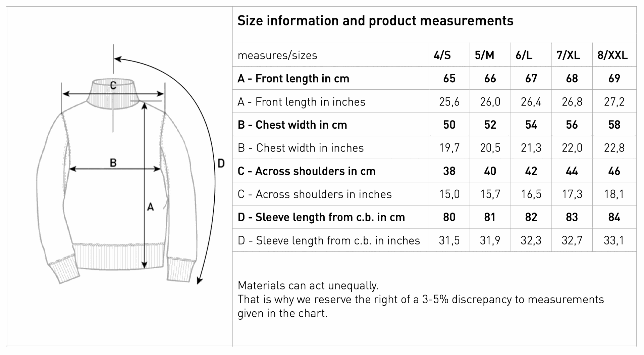644x355 pixels.
Task: Select the D - Sleeve length from c.b. in cm label
Action: (x=321, y=217)
